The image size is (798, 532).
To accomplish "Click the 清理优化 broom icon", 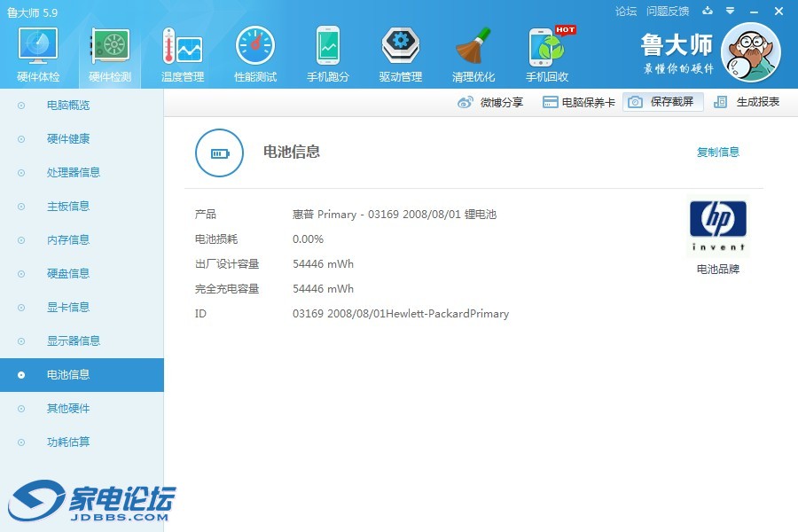I will click(473, 53).
